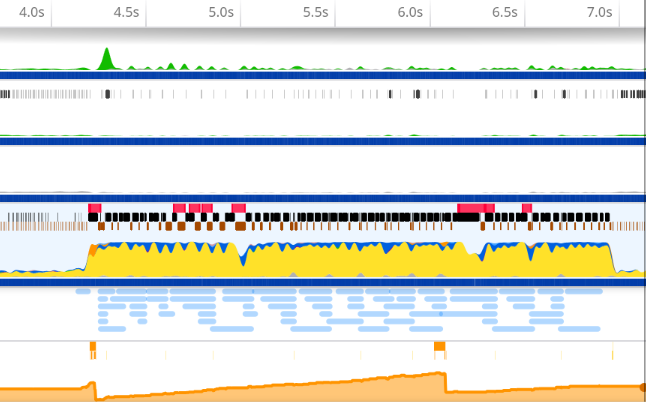Click the orange block near 4.3s above memory graph
Screen dimensions: 646x402
click(93, 346)
